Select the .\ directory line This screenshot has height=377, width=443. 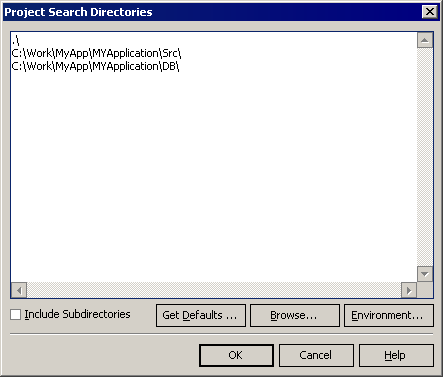(x=16, y=41)
